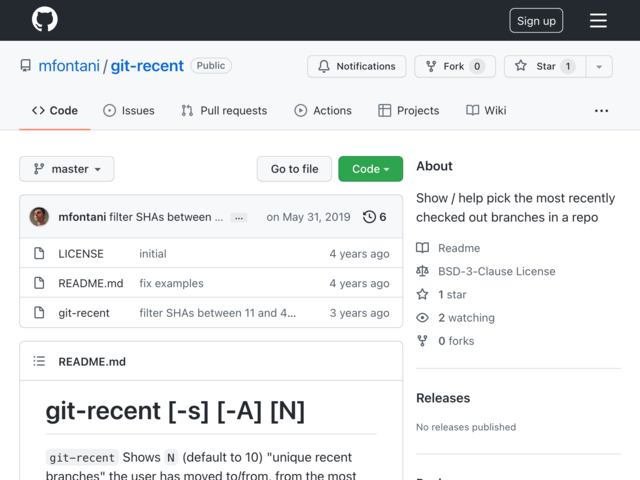Click the Sign up button
640x480 pixels.
tap(536, 20)
